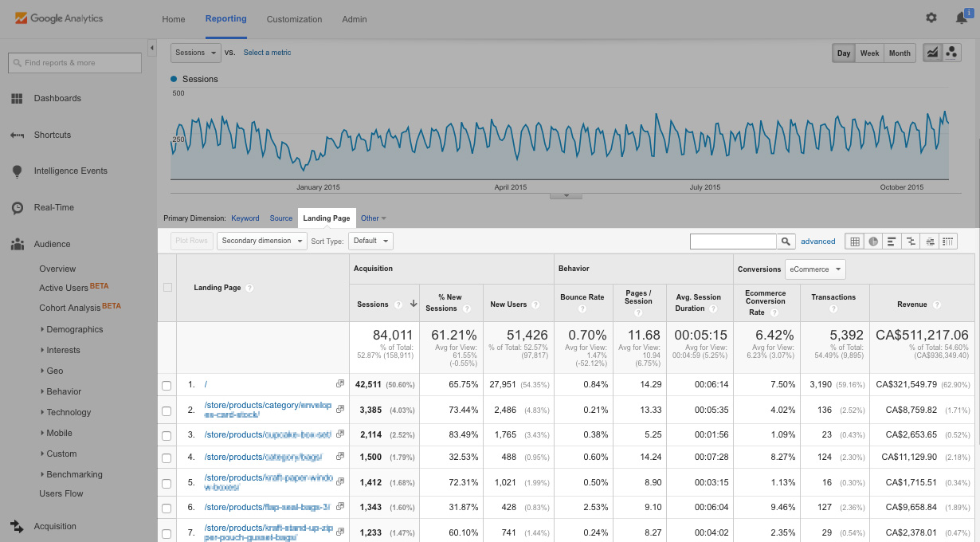Open the Acquisition section in the sidebar

pos(55,526)
